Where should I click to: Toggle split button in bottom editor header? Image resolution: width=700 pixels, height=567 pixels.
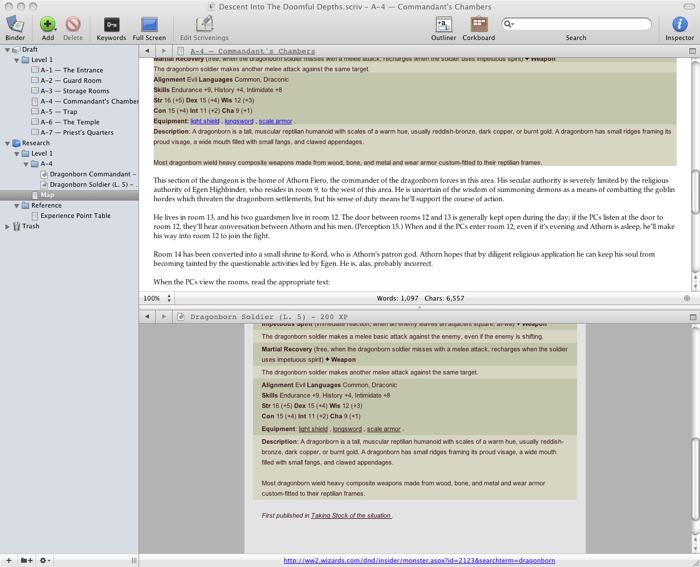pyautogui.click(x=693, y=317)
